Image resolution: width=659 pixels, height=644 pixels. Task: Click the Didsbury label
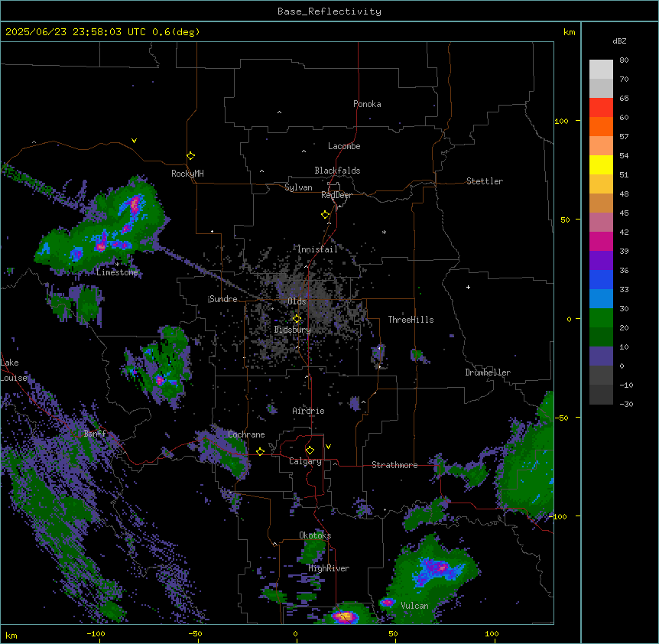[x=293, y=330]
